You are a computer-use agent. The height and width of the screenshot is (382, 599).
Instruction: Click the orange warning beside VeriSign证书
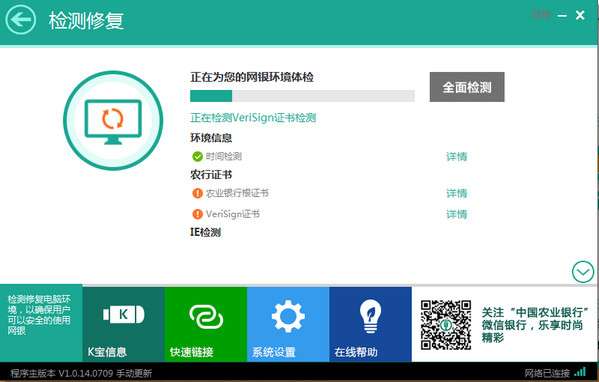pos(197,214)
